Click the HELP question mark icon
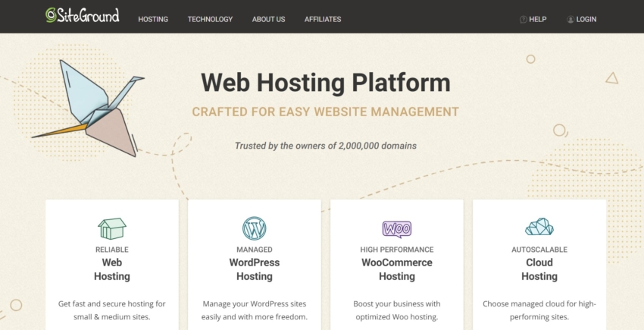This screenshot has height=330, width=644. tap(524, 19)
